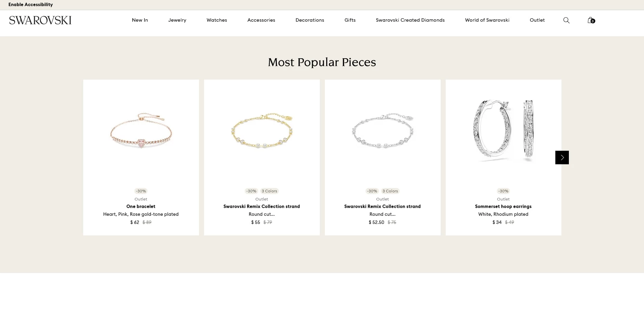
Task: Click the Swarovski logo to return home
Action: click(x=40, y=20)
